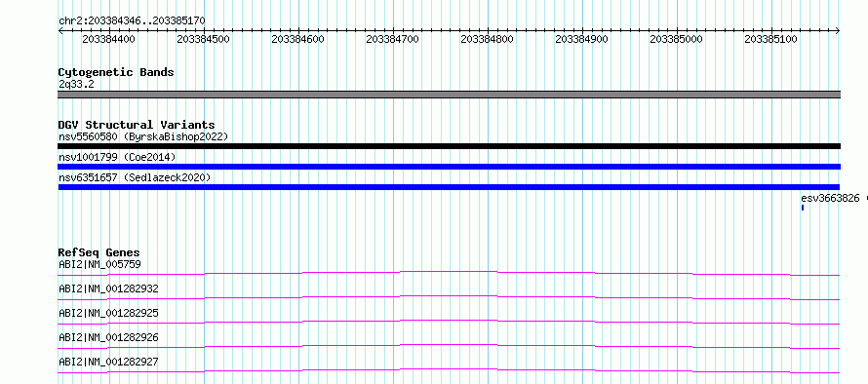Click the blue nsv6351657 variant bar
Viewport: 868px width, 384px height.
coord(449,187)
